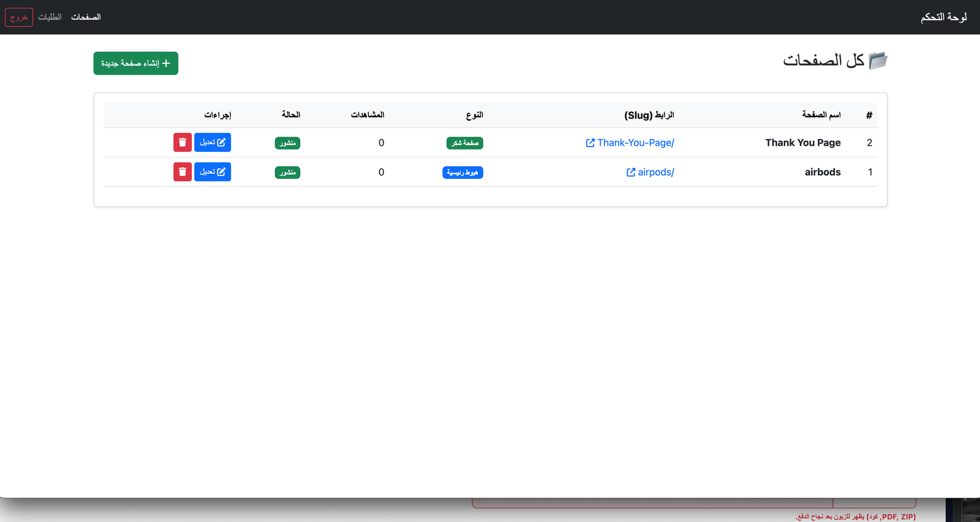The image size is (980, 522).
Task: Click the لوحة التحكم dashboard brand link
Action: coord(943,17)
